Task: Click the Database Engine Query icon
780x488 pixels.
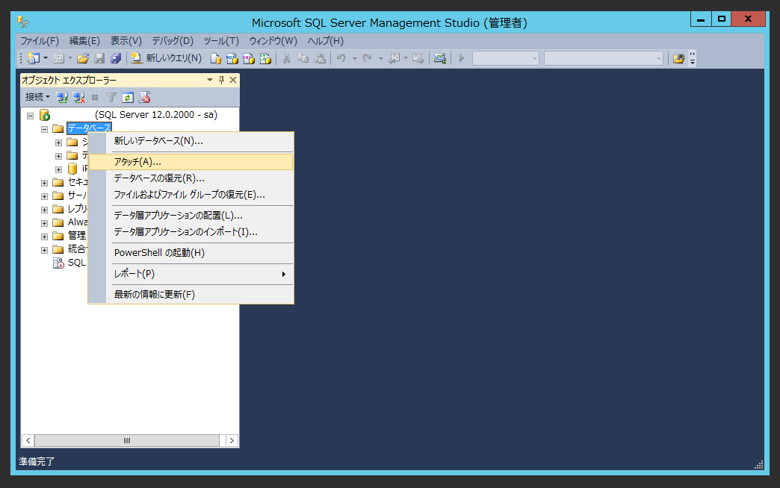Action: (215, 59)
